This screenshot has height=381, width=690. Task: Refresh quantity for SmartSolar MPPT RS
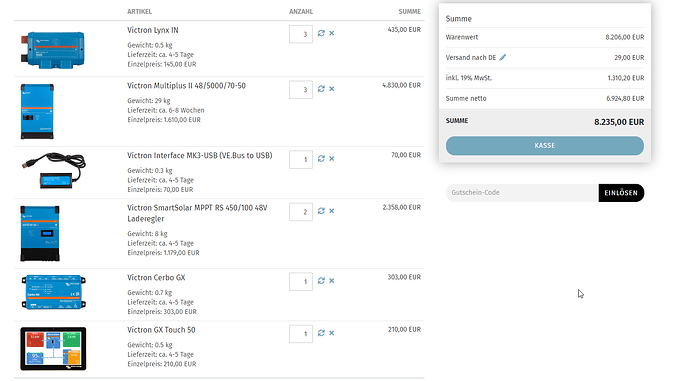[x=321, y=211]
